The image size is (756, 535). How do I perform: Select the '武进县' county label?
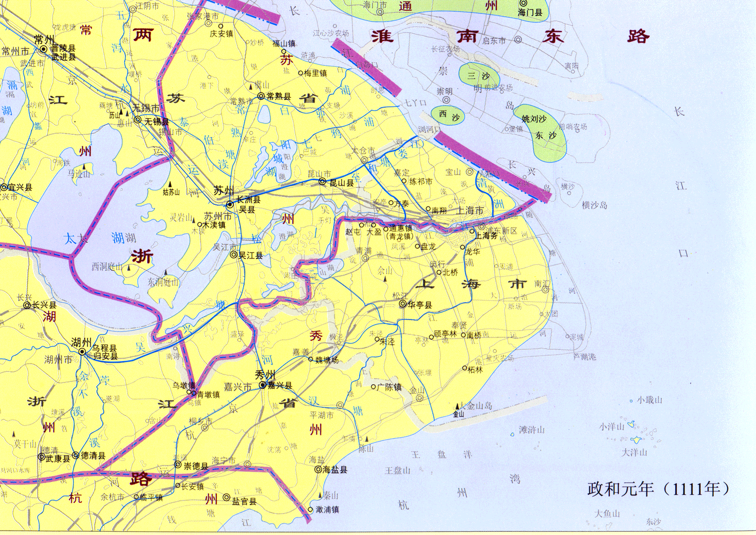click(63, 57)
